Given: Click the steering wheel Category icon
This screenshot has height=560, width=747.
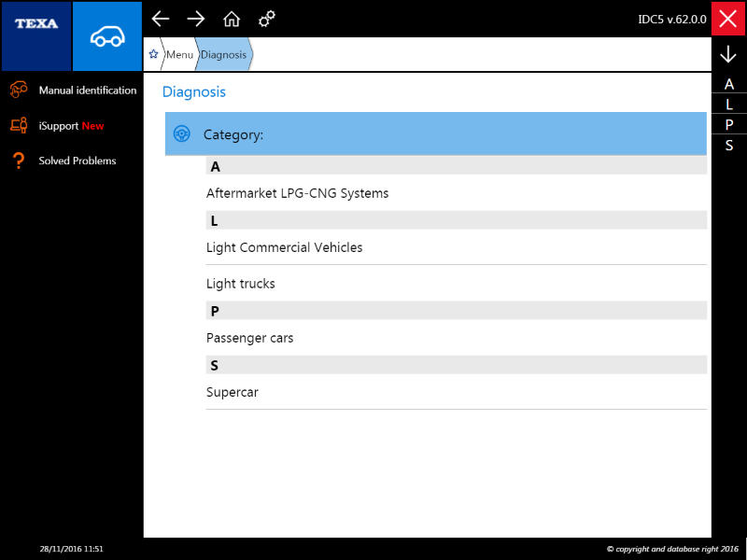Looking at the screenshot, I should [182, 134].
